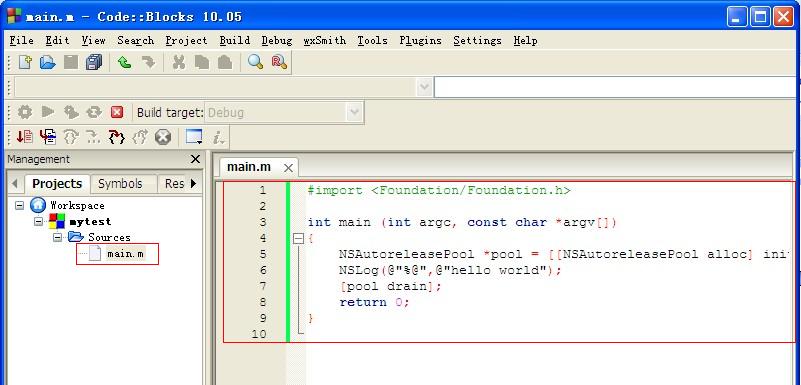Viewport: 801px width, 385px height.
Task: Click the Save all files icon
Action: pyautogui.click(x=94, y=62)
